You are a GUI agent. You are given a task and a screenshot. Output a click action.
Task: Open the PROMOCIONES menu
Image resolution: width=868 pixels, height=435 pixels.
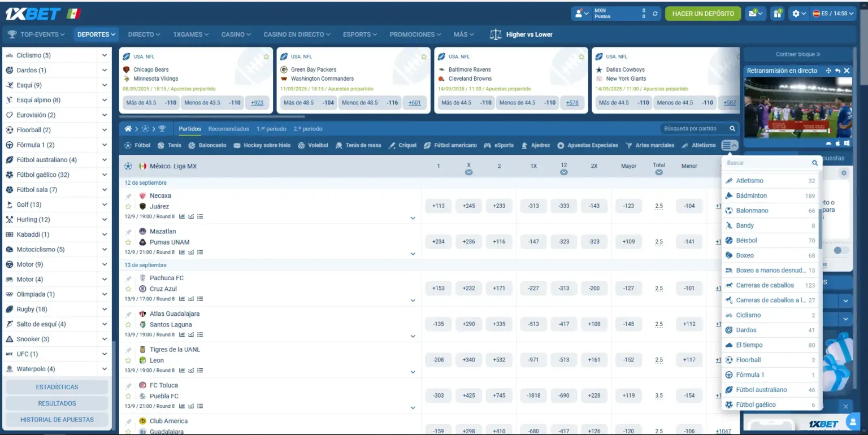point(415,34)
